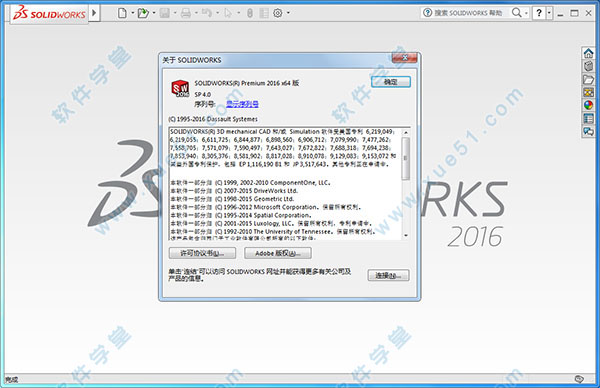Screen dimensions: 600x388
Task: Click the Open file folder icon
Action: 143,13
